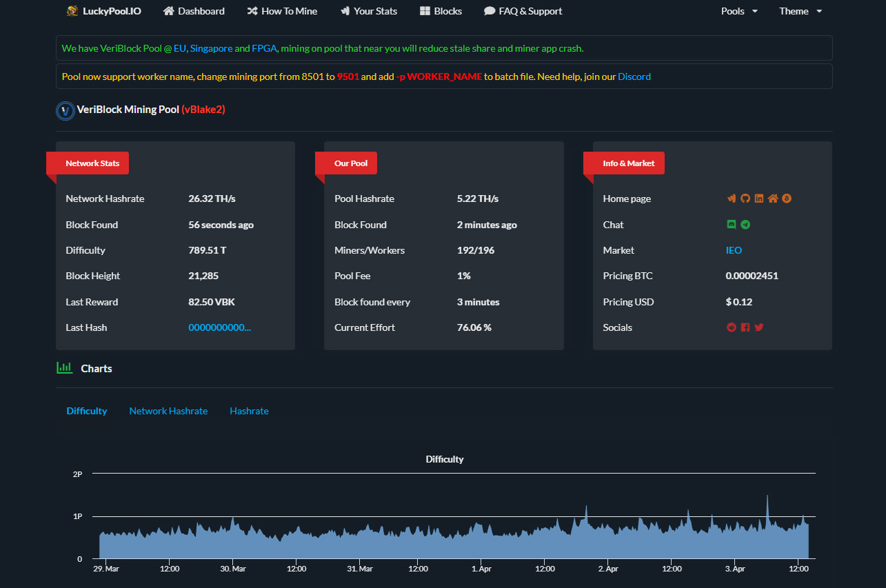The height and width of the screenshot is (588, 886).
Task: Go to the Dashboard page
Action: click(x=194, y=11)
